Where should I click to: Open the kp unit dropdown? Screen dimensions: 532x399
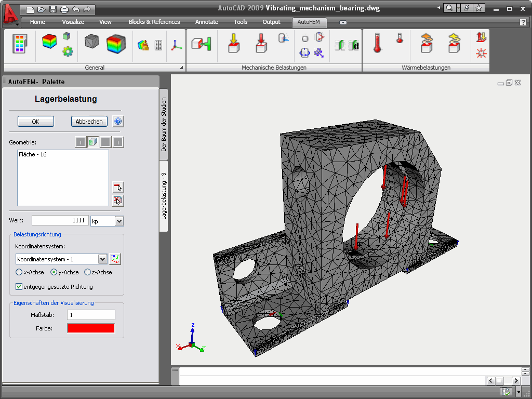[x=119, y=221]
